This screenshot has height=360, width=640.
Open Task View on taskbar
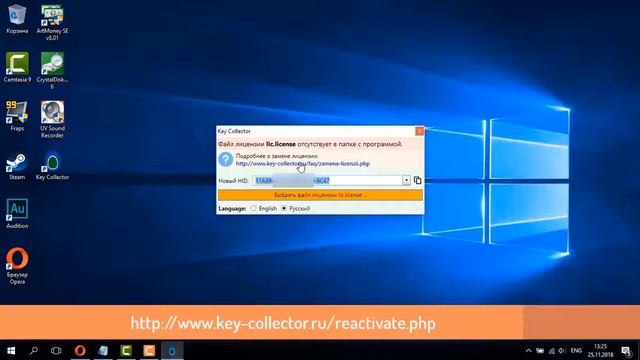56,350
